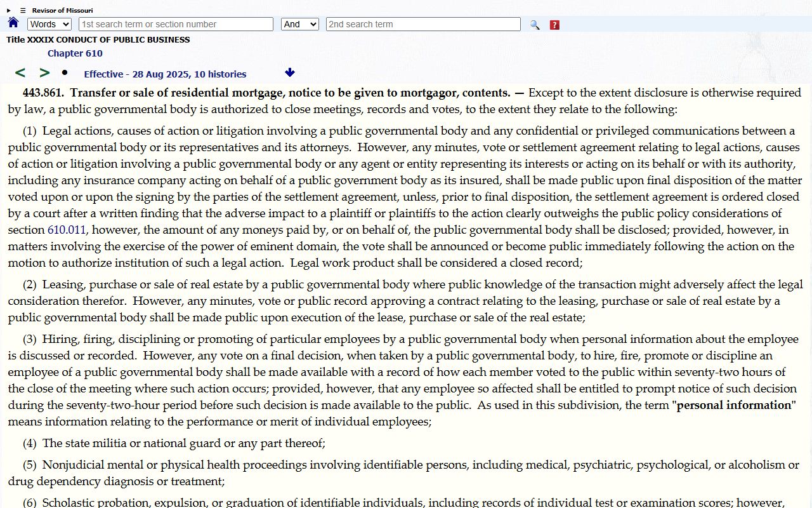Go to the home page icon

[x=13, y=23]
